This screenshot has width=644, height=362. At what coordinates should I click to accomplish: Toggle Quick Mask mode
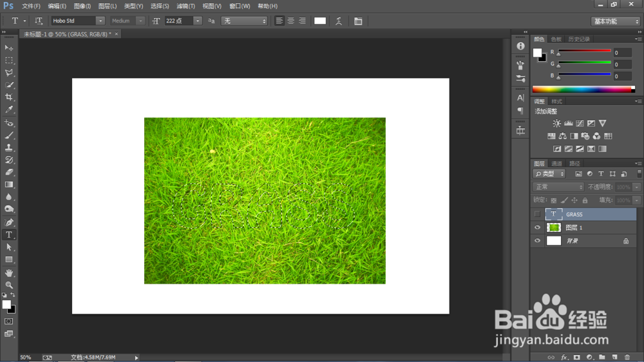tap(8, 321)
